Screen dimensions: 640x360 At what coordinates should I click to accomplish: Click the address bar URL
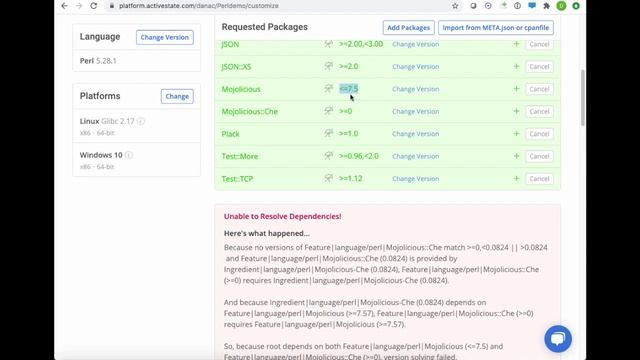199,6
